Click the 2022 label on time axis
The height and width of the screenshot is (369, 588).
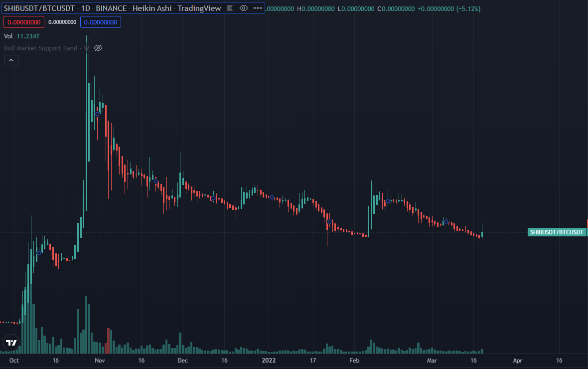269,361
